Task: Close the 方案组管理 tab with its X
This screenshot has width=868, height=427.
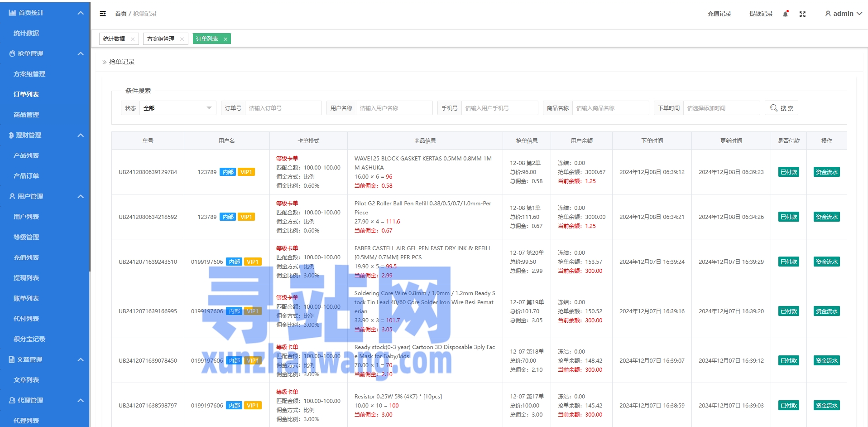Action: click(182, 39)
